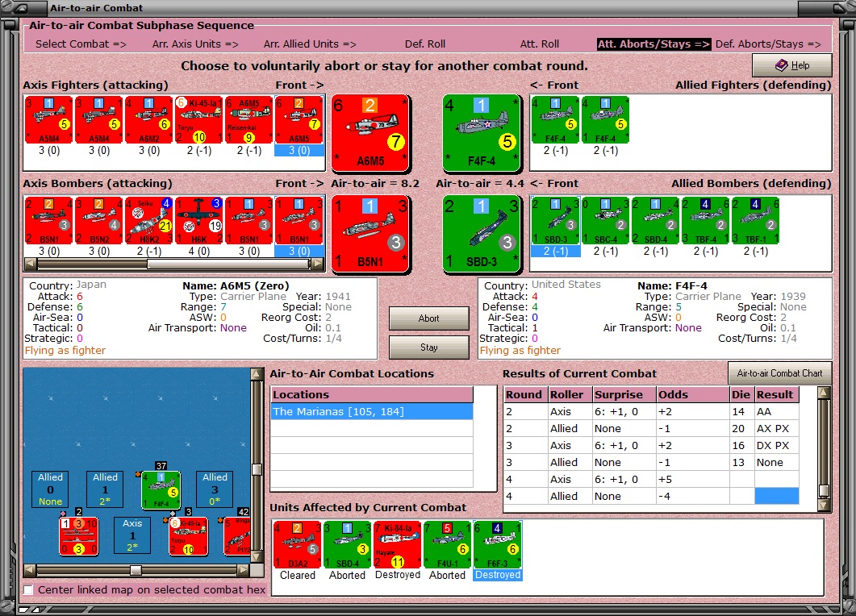The image size is (856, 616).
Task: Enable Center linked map on selected combat hex
Action: pos(28,590)
